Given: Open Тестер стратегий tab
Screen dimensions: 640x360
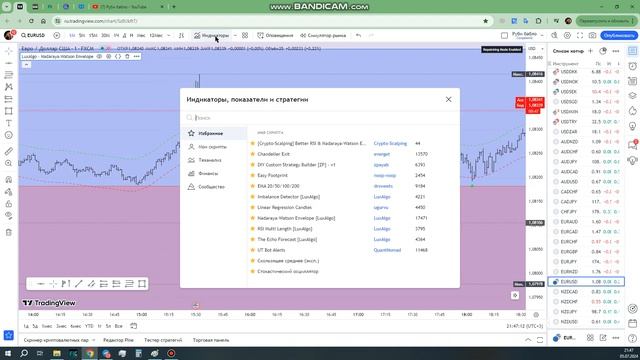Looking at the screenshot, I should pyautogui.click(x=163, y=340).
